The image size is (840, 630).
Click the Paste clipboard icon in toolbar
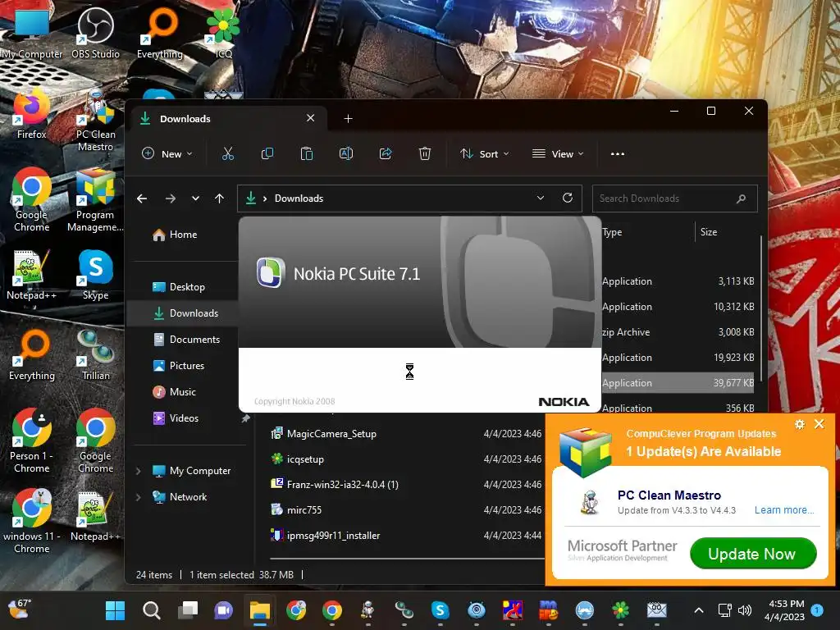pos(307,153)
